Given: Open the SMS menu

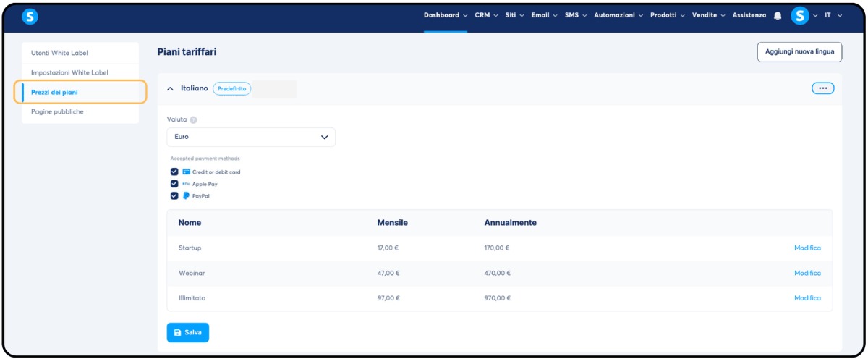Looking at the screenshot, I should [576, 15].
